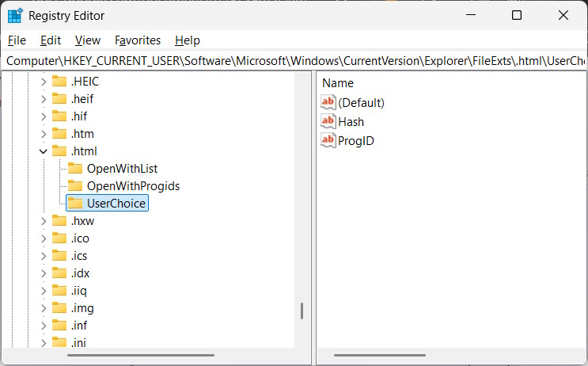Click the registry path address bar
This screenshot has height=366, width=588.
(x=294, y=60)
